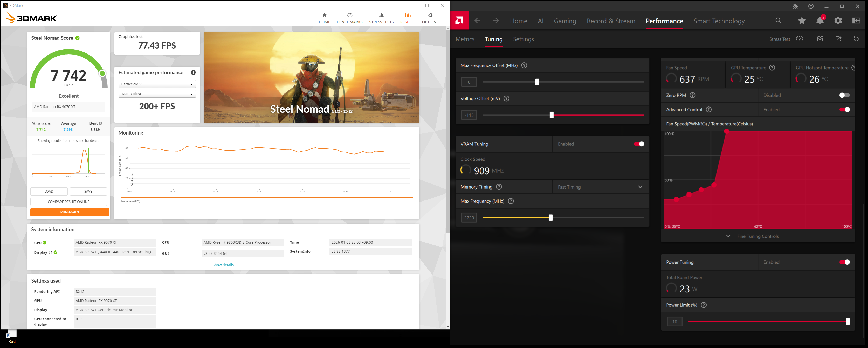The height and width of the screenshot is (348, 868).
Task: Click estimated game performance info icon
Action: pos(193,72)
